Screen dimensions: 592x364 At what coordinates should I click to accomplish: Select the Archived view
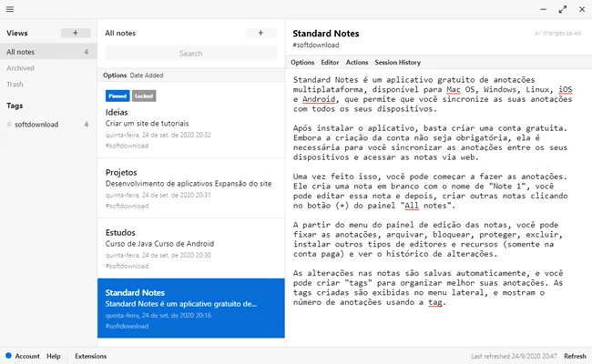tap(20, 68)
